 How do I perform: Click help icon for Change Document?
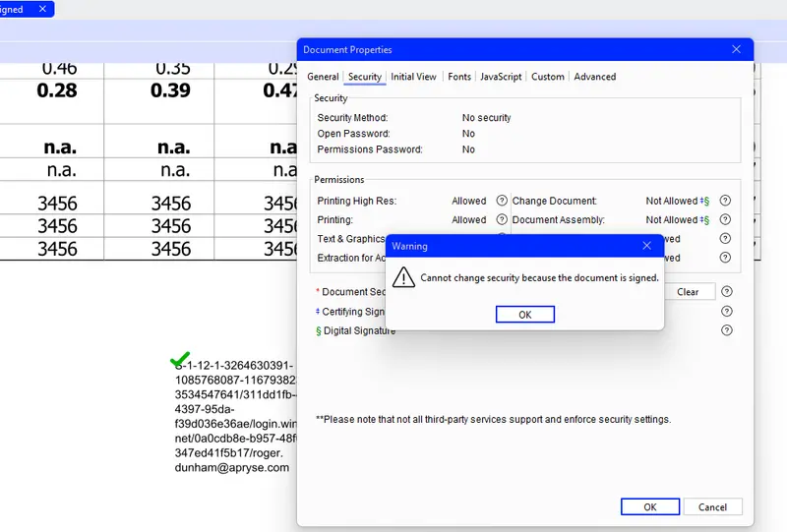(725, 201)
